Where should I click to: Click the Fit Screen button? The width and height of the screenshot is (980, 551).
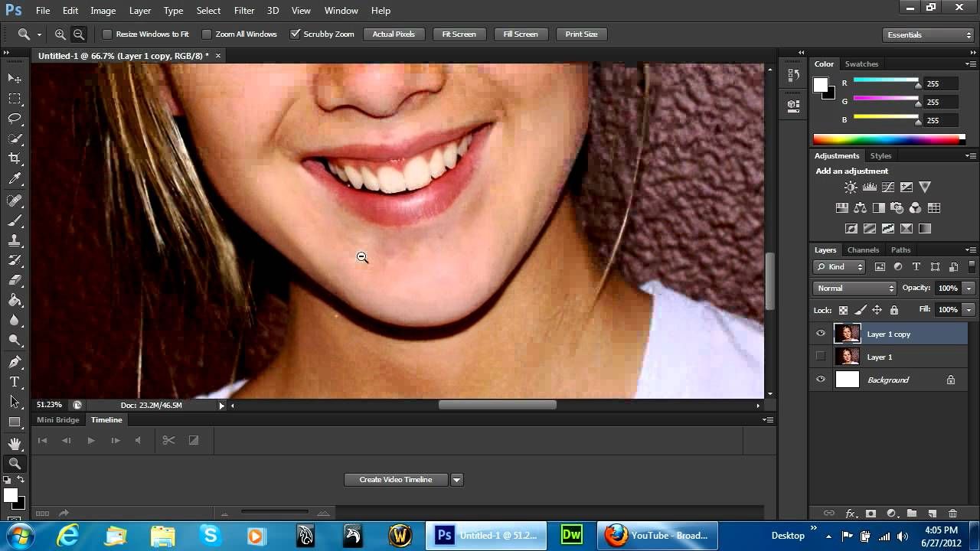[x=459, y=34]
